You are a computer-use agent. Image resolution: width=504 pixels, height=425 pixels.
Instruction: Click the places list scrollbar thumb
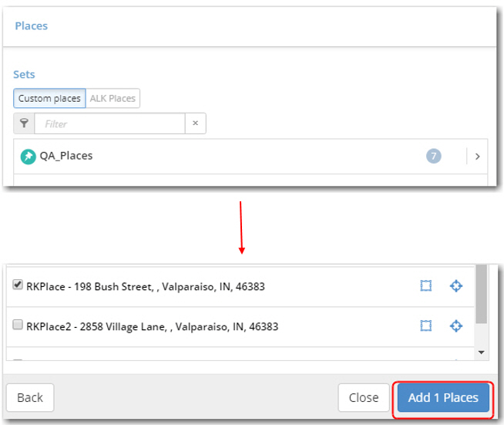tap(481, 294)
